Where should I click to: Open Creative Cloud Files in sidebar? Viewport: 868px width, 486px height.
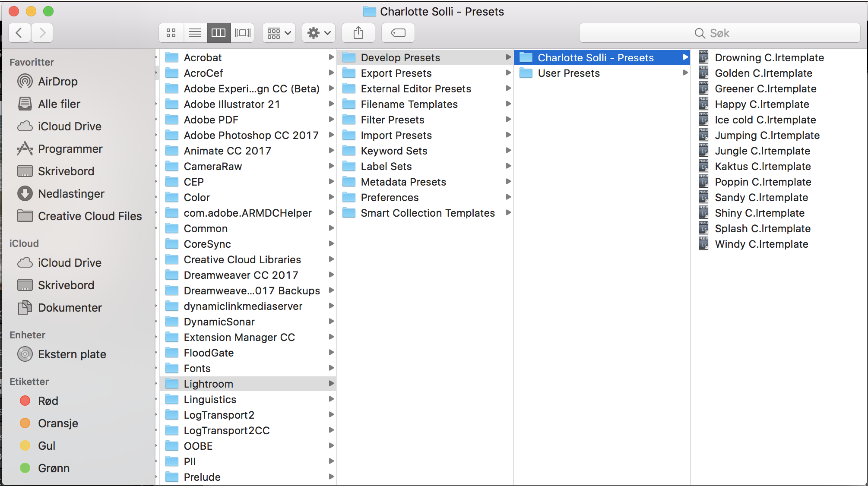[90, 216]
